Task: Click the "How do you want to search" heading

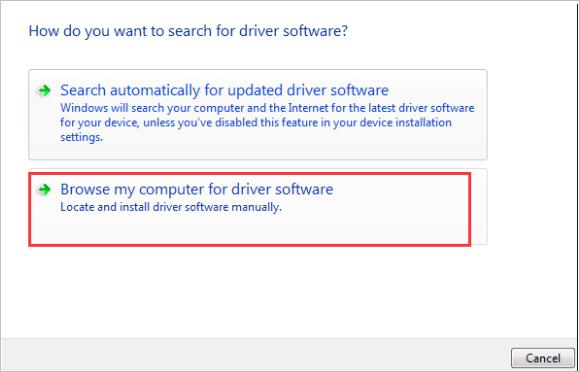Action: click(x=188, y=31)
